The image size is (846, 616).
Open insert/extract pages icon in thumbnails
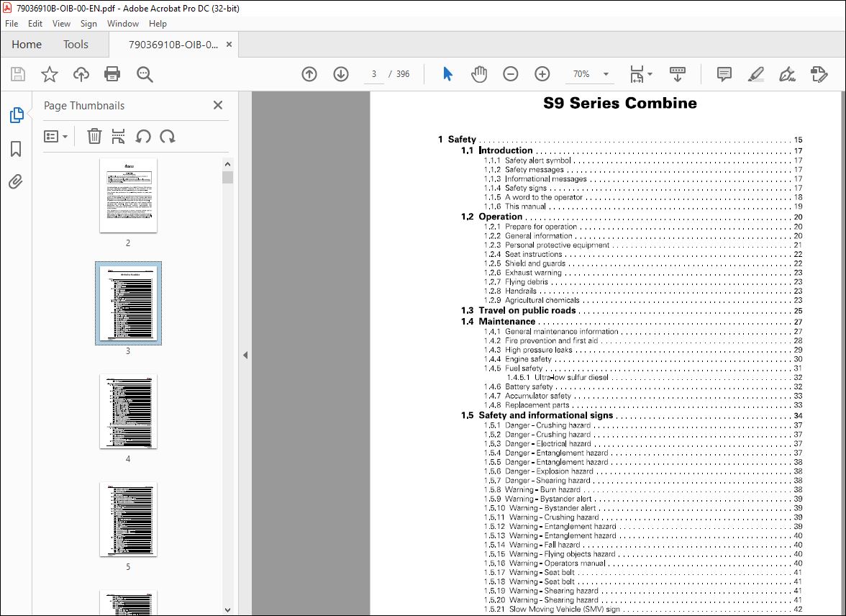click(x=118, y=136)
